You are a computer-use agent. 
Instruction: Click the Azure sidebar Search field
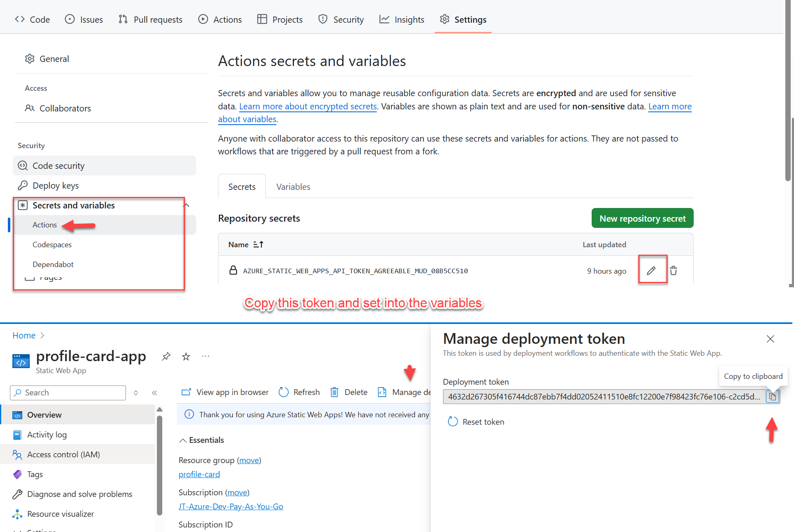tap(68, 392)
